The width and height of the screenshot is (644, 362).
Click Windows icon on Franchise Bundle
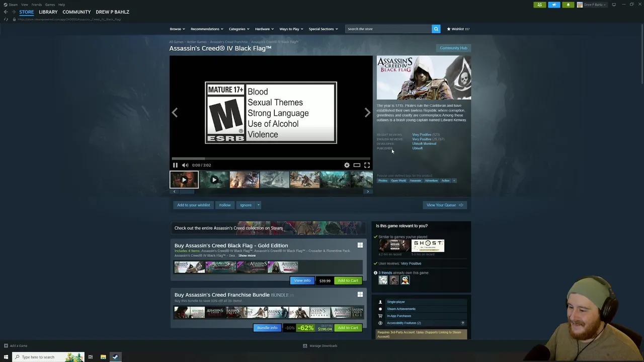[360, 295]
